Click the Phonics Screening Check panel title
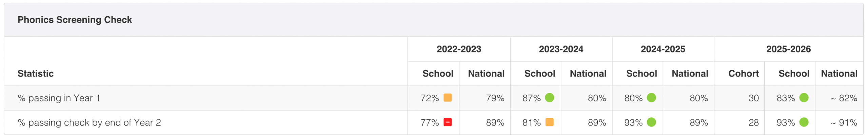 tap(75, 20)
